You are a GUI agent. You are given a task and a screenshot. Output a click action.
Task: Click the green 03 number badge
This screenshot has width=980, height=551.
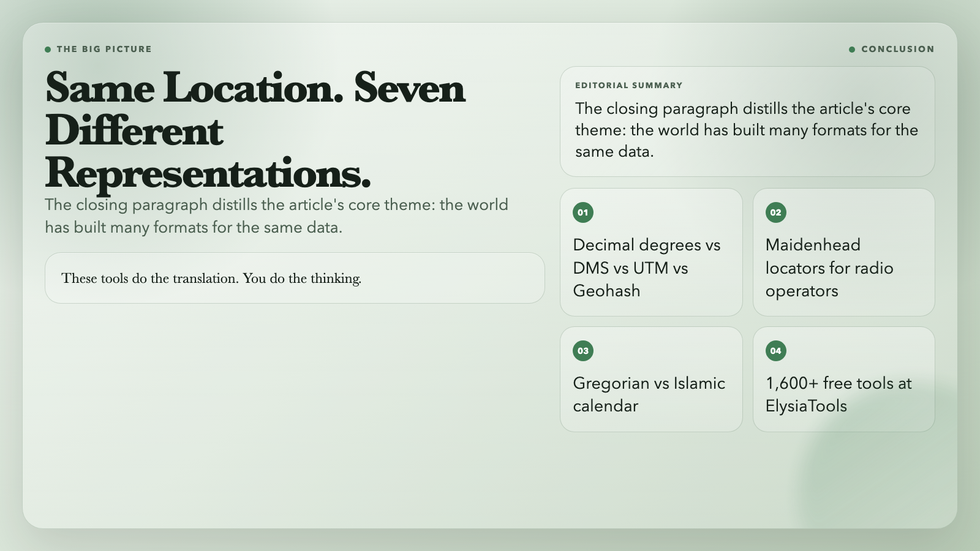583,351
